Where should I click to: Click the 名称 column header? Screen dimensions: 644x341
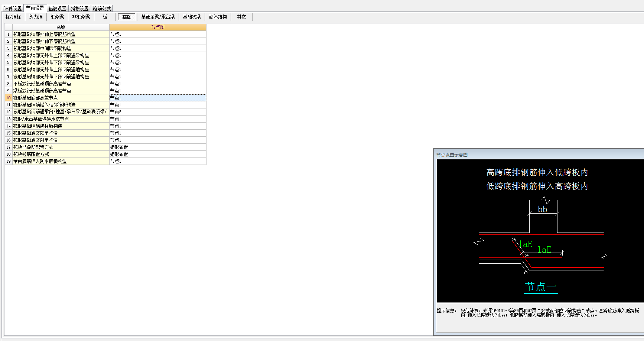61,27
